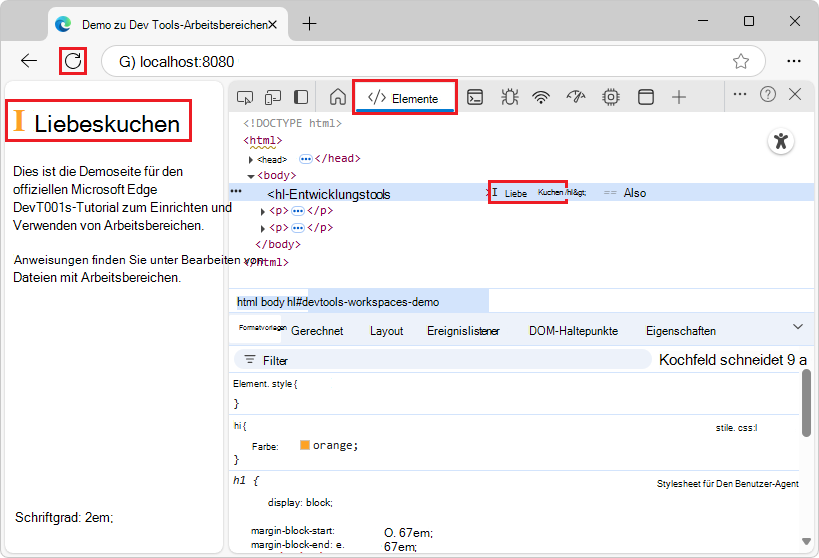Show collapsed content of first p element
Viewport: 819px width, 558px height.
pyautogui.click(x=298, y=211)
